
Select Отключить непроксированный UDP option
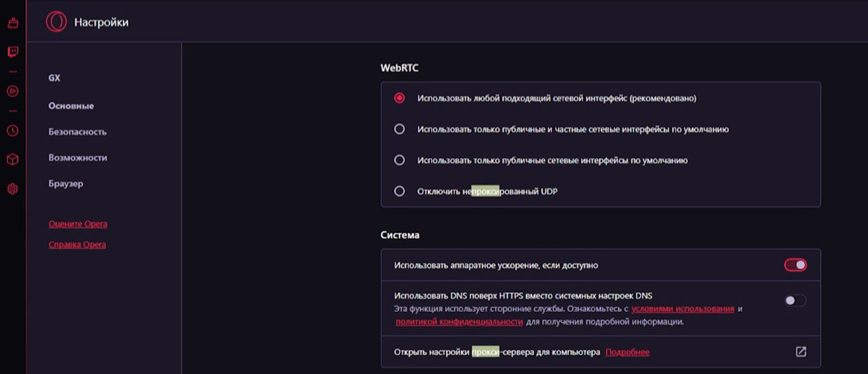coord(399,191)
